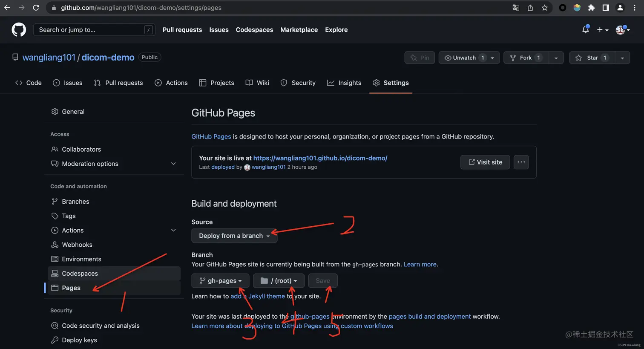The image size is (644, 349).
Task: Fork the repository
Action: 526,58
